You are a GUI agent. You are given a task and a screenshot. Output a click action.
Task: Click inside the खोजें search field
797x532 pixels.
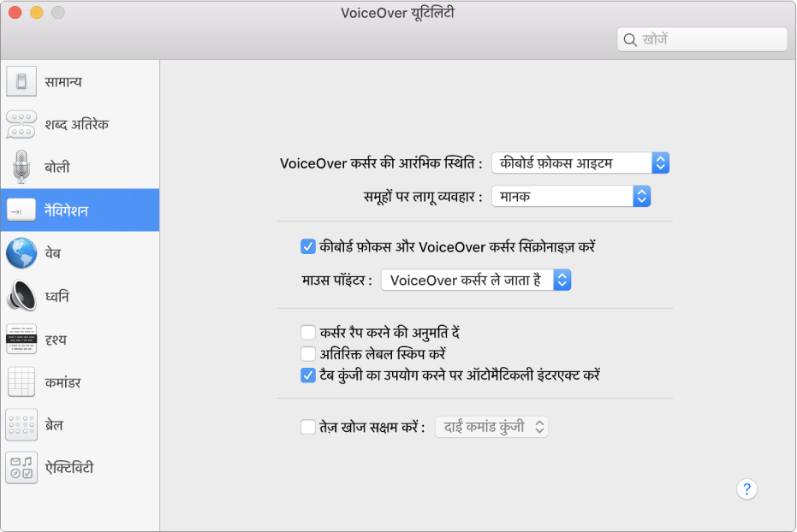(x=702, y=39)
